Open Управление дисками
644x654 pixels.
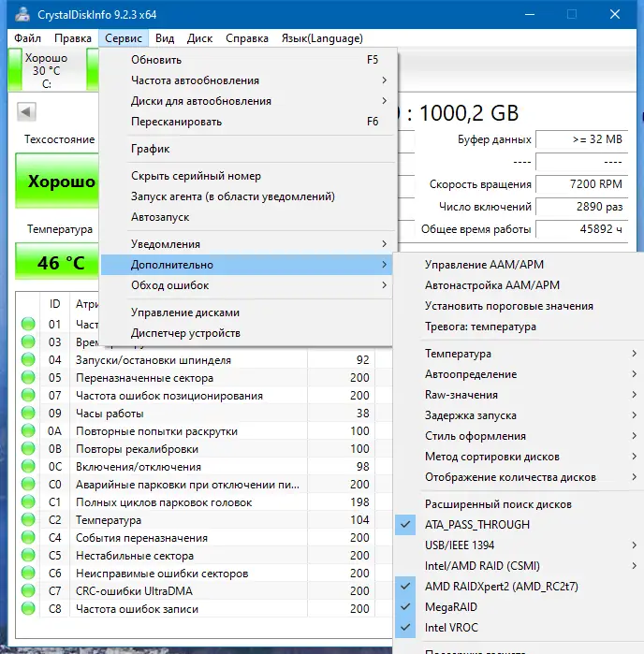(246, 312)
